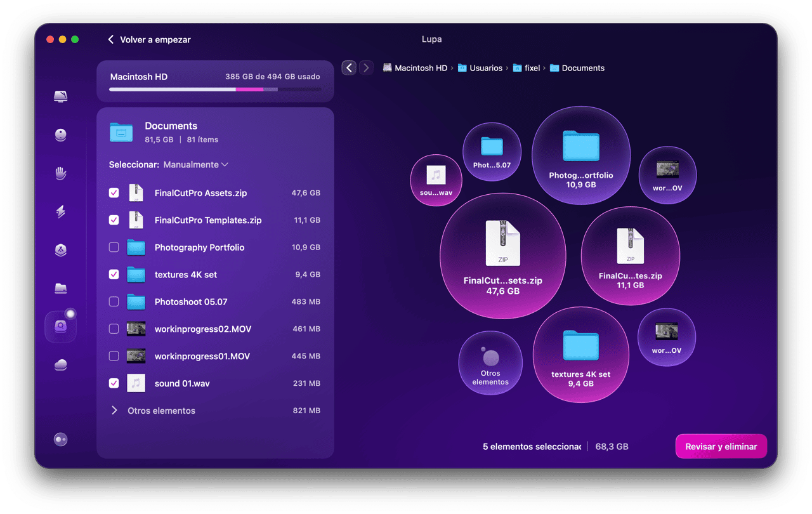
Task: Open the Applications module in the sidebar
Action: coord(61,250)
